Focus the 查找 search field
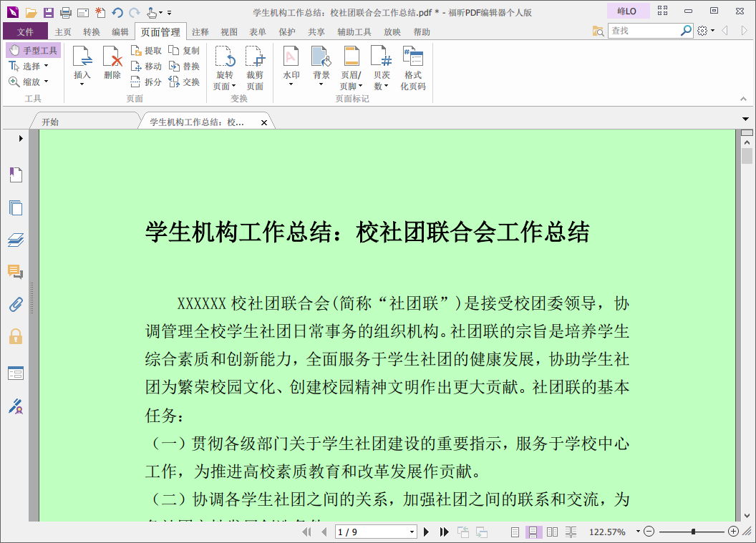Viewport: 756px width, 543px height. click(644, 31)
